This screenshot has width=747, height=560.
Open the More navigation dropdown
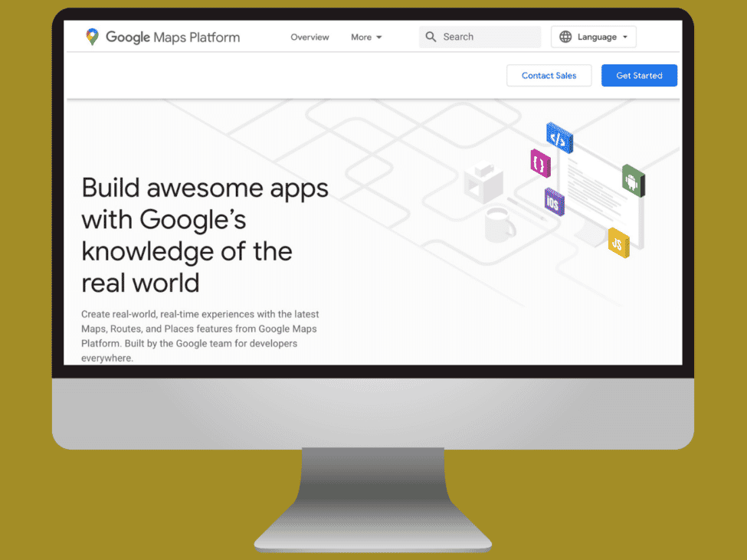(366, 37)
